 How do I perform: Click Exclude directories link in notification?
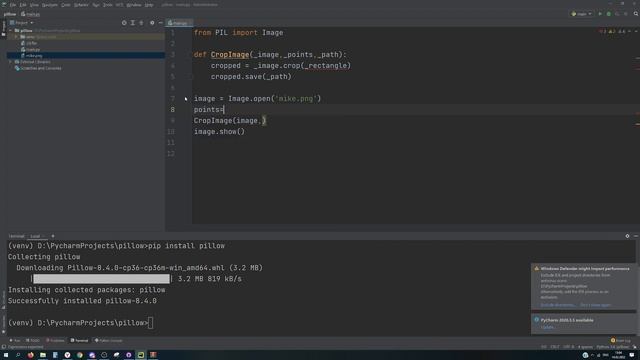[558, 305]
